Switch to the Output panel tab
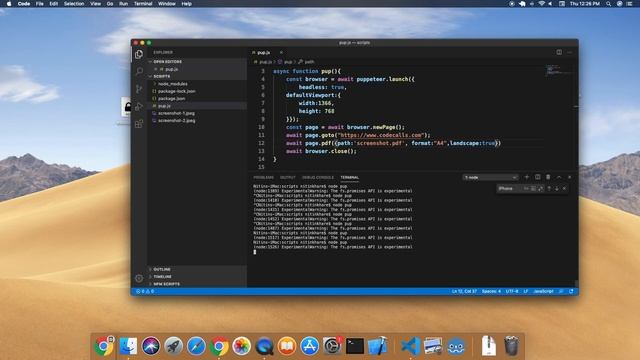Viewport: 640px width, 360px height. 288,178
